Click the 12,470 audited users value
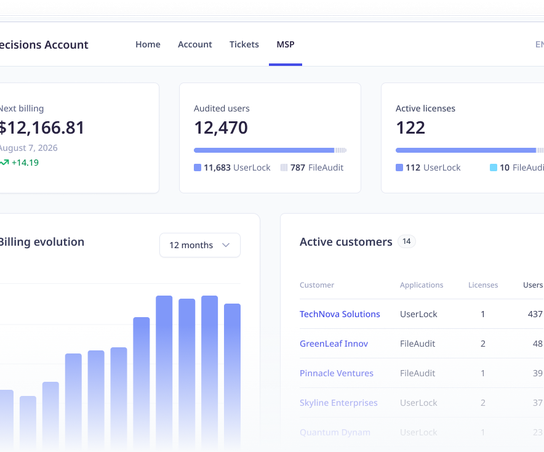Image resolution: width=544 pixels, height=452 pixels. click(x=221, y=128)
